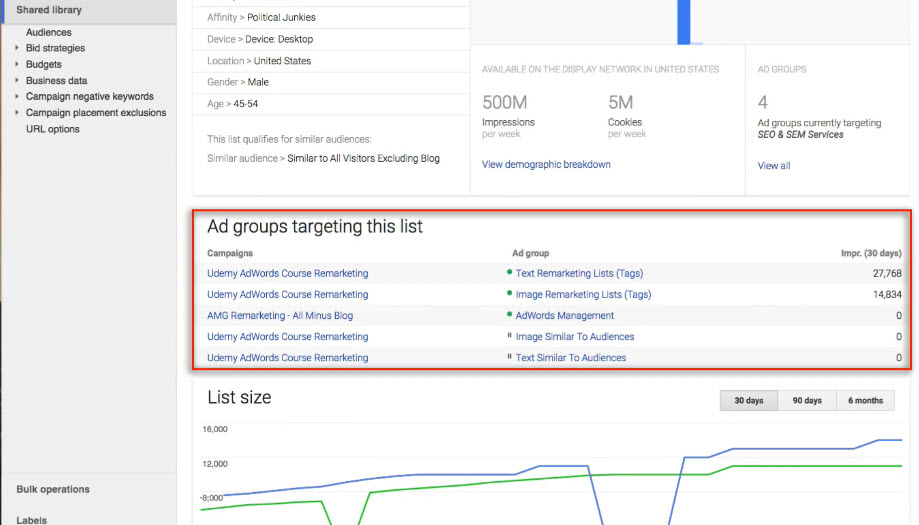
Task: Expand Campaign placement exclusions arrow
Action: pos(17,113)
